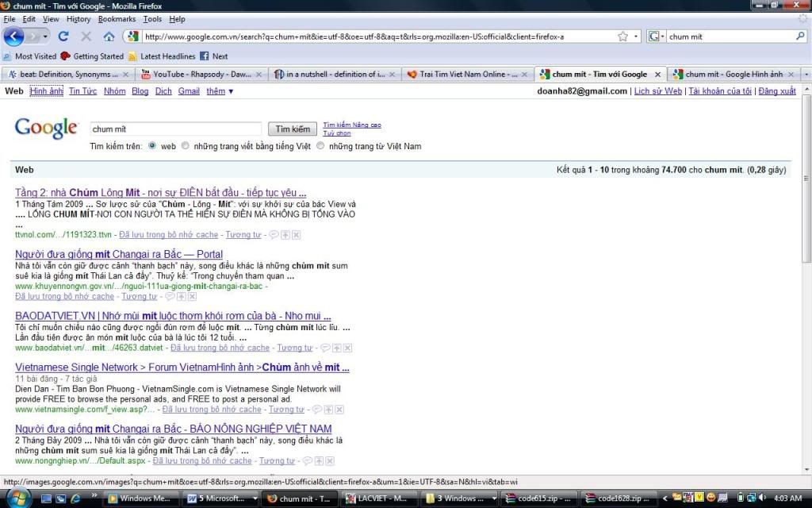Open Getting Started bookmark
This screenshot has width=812, height=508.
(x=92, y=56)
